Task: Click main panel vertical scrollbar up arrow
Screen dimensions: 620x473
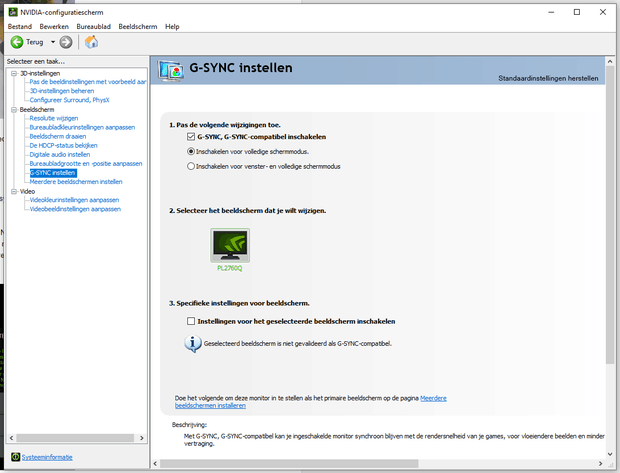Action: point(610,61)
